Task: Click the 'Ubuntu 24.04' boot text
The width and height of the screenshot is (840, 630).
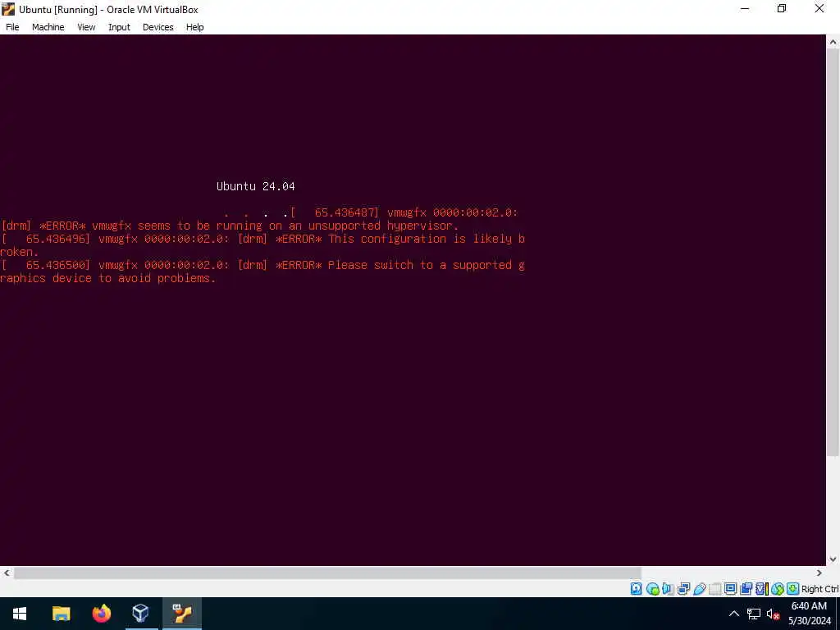Action: [x=256, y=186]
